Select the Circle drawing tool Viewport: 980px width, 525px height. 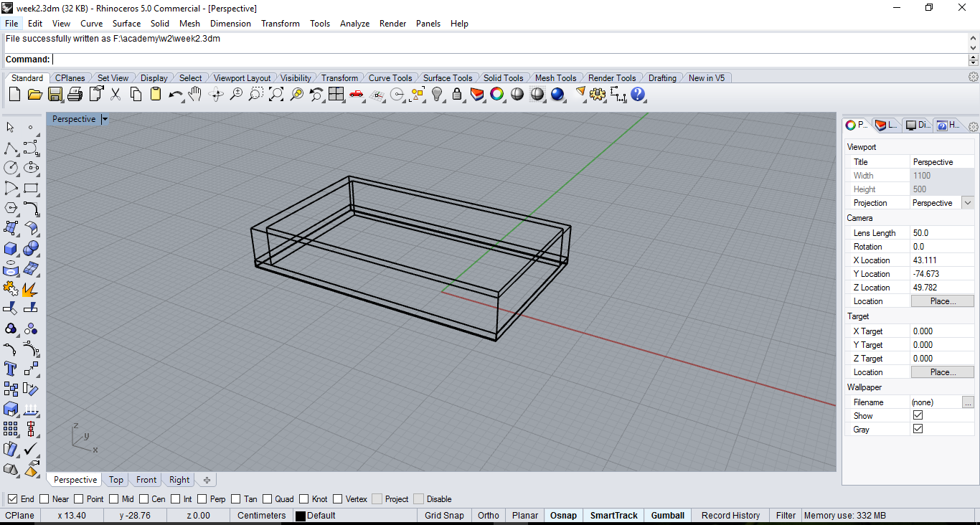(11, 168)
